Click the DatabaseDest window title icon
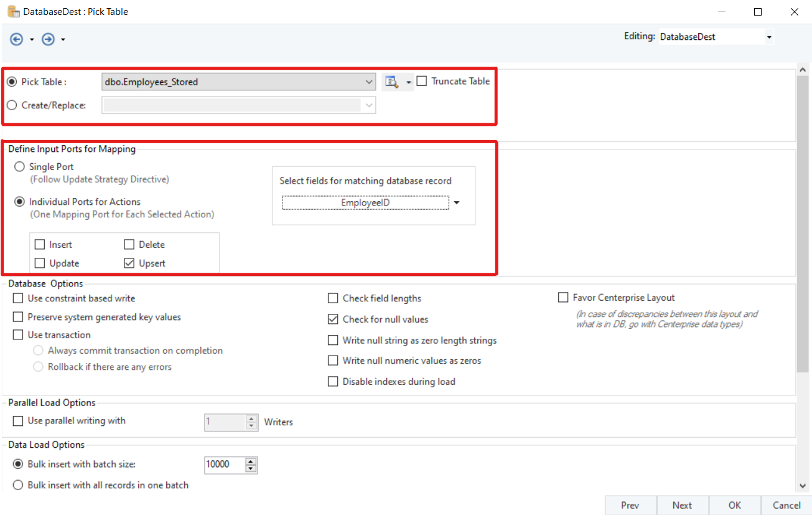The height and width of the screenshot is (515, 812). click(12, 11)
